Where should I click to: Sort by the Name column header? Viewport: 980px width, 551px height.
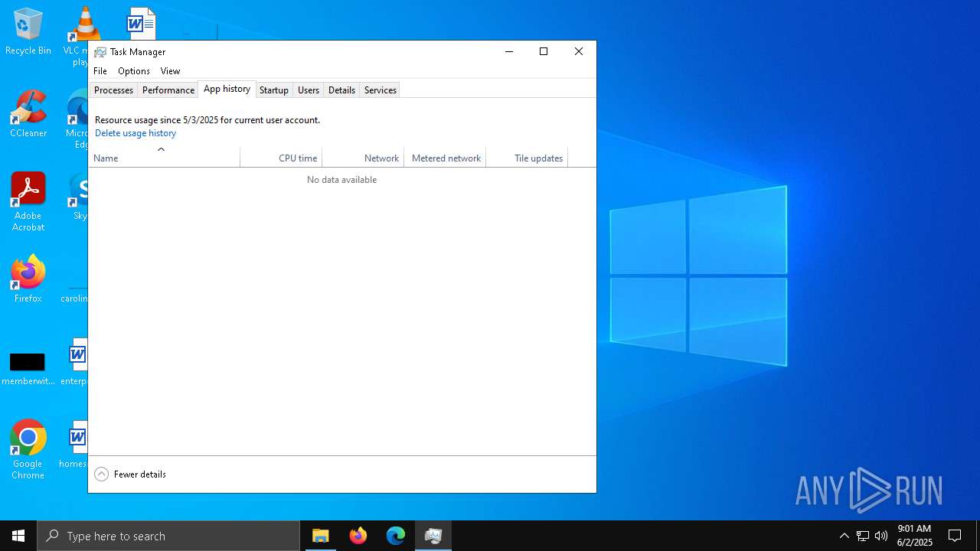pos(165,158)
